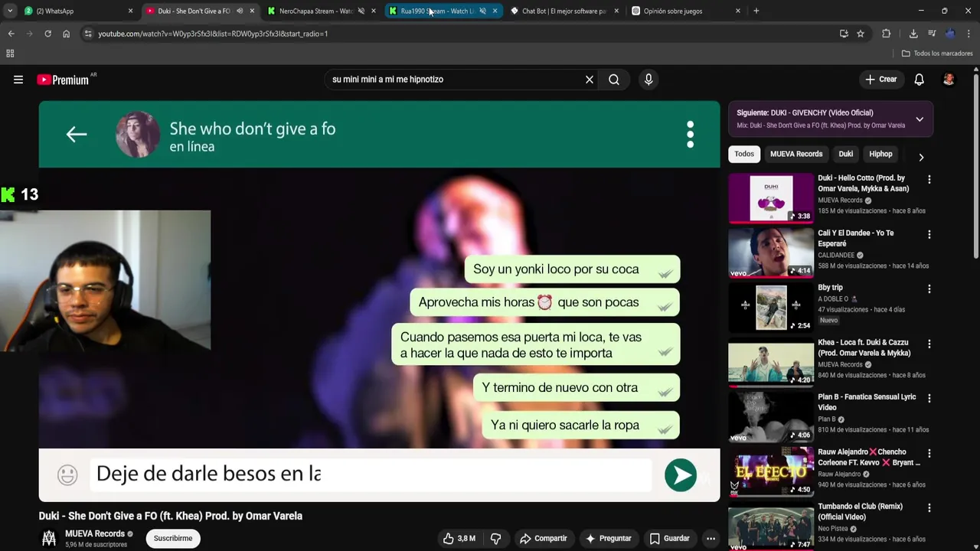Open options for Plan B Fanatica
The height and width of the screenshot is (551, 980).
[929, 399]
